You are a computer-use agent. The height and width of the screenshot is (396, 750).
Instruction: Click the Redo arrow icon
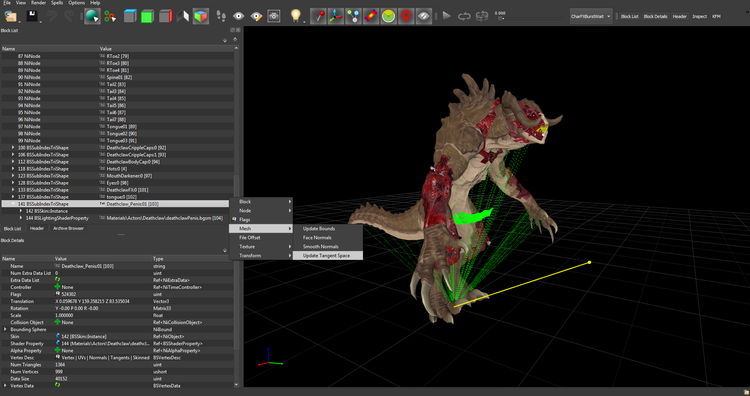(x=68, y=16)
